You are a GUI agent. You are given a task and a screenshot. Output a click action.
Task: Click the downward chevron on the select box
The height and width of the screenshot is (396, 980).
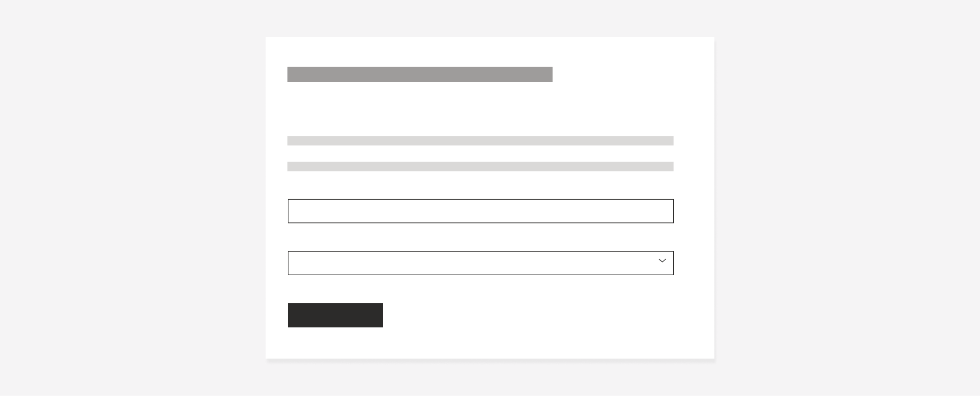point(662,261)
